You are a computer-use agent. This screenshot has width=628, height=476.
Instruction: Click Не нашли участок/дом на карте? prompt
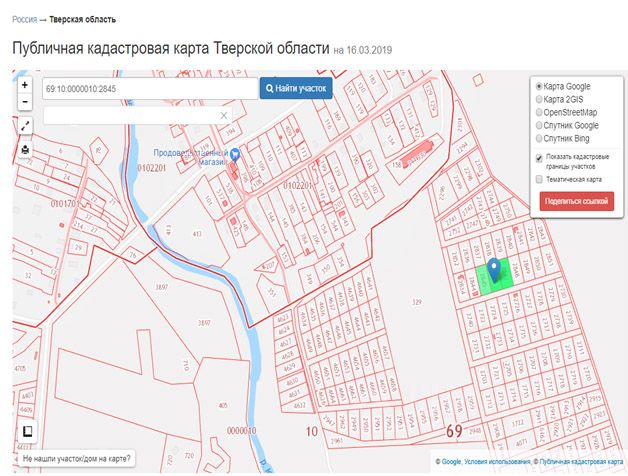coord(76,459)
